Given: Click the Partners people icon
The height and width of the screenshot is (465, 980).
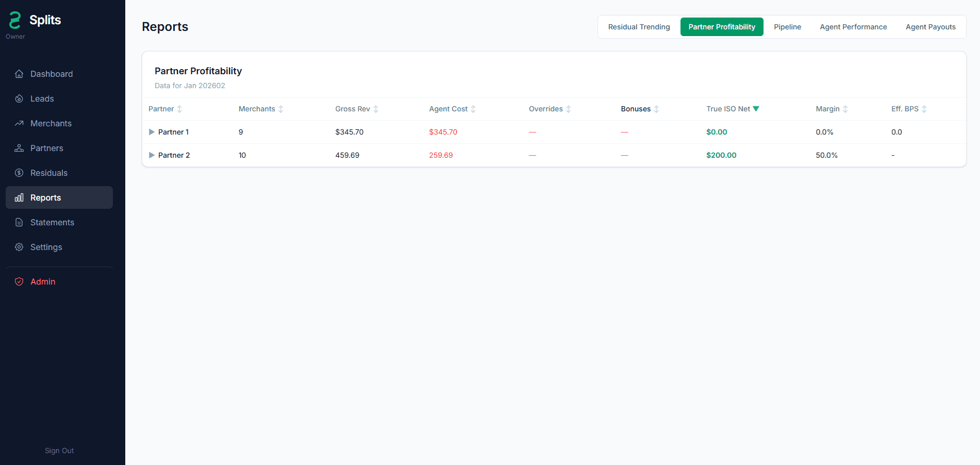Looking at the screenshot, I should click(x=19, y=148).
